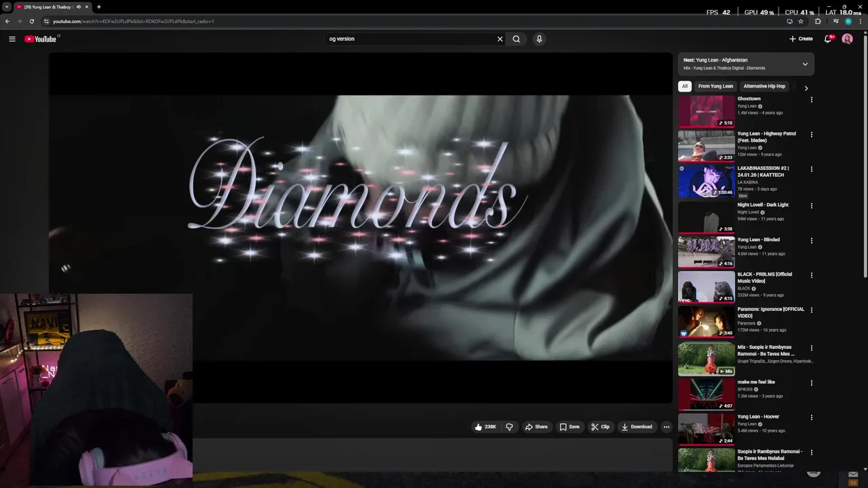Open Ghosttown video title link
The image size is (868, 488).
pos(749,99)
